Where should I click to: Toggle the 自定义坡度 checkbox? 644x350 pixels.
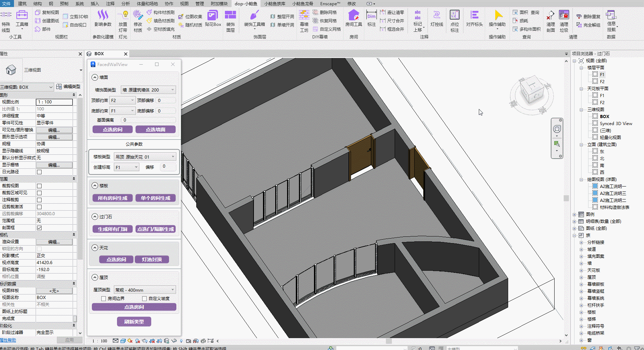tap(145, 299)
